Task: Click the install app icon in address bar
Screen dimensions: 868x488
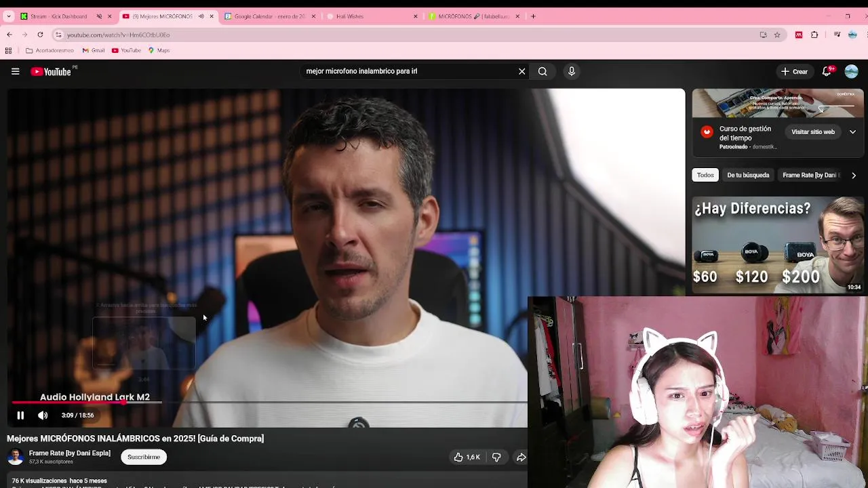Action: click(x=764, y=35)
